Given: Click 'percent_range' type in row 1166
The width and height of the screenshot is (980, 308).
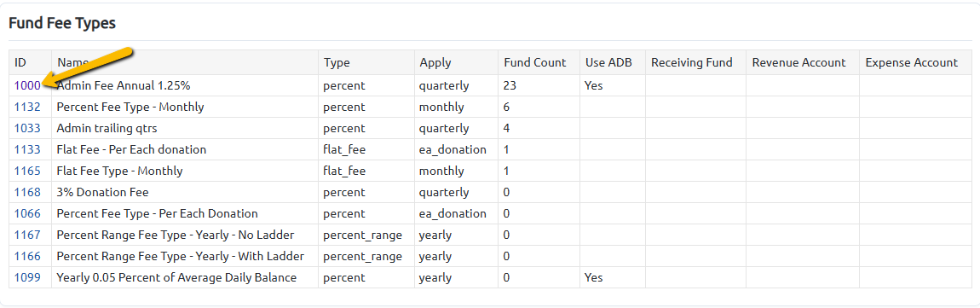Looking at the screenshot, I should point(362,256).
